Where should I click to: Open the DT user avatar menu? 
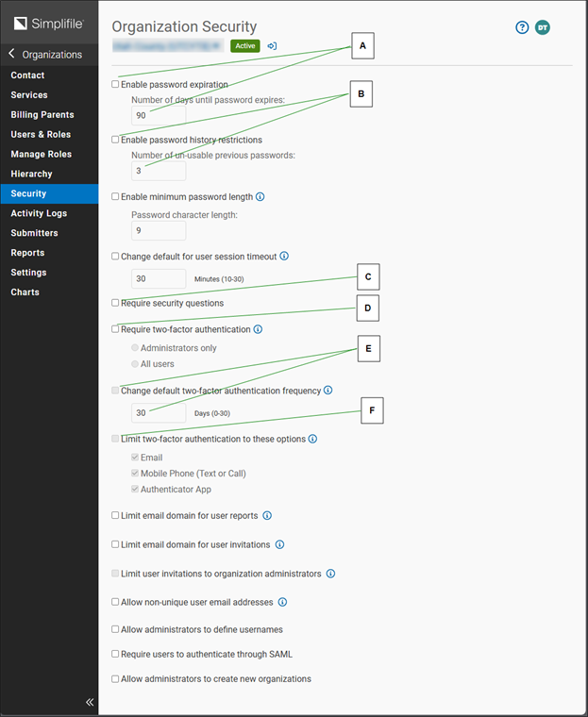[x=543, y=27]
